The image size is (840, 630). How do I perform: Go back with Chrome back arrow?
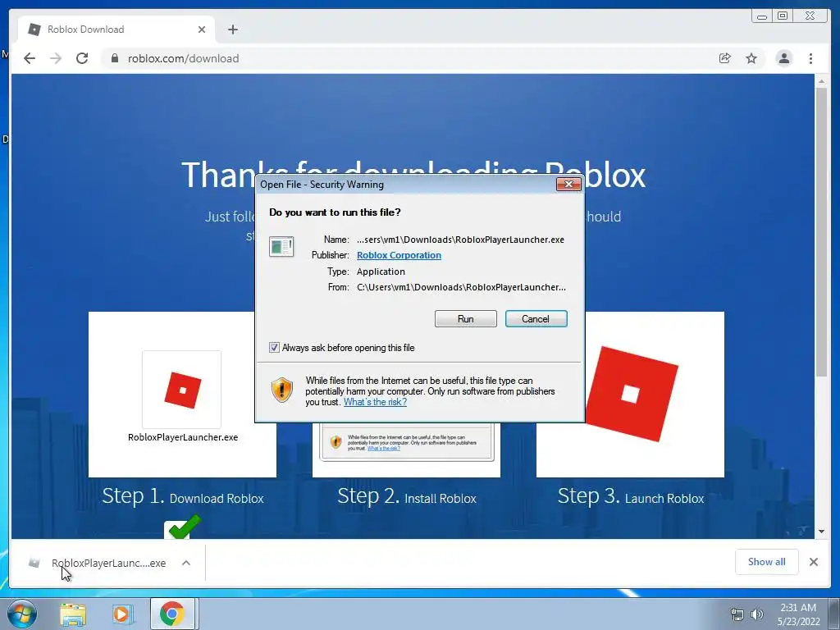coord(30,58)
